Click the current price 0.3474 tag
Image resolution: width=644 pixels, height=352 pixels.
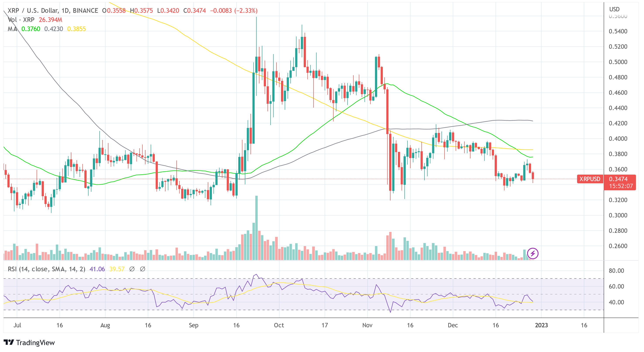pos(618,179)
